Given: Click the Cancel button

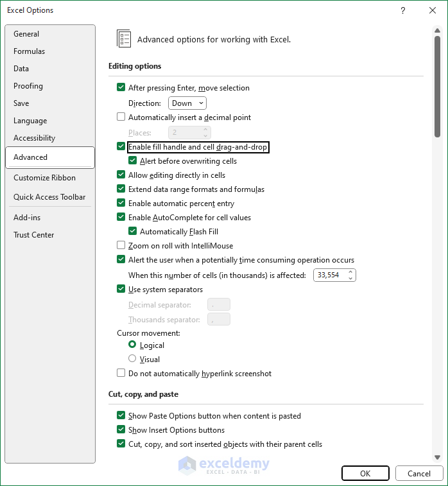Looking at the screenshot, I should coord(418,474).
